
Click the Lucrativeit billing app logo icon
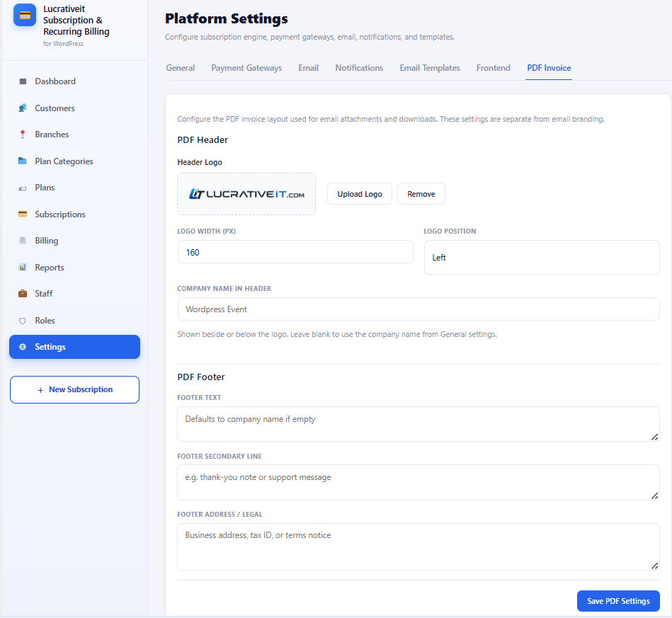click(x=25, y=16)
